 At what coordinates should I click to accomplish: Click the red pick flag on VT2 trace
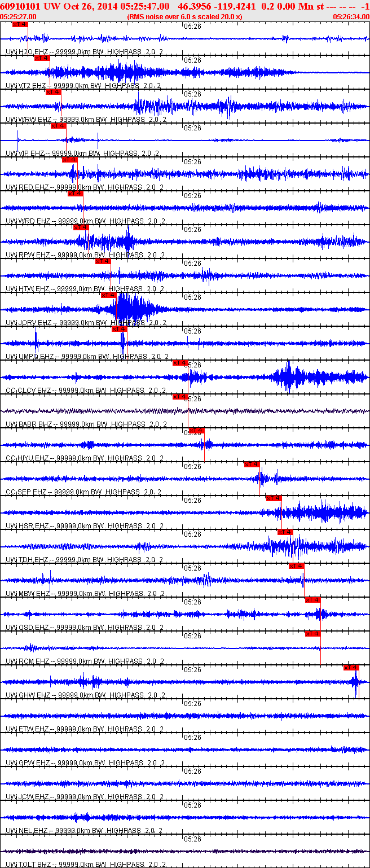click(42, 58)
